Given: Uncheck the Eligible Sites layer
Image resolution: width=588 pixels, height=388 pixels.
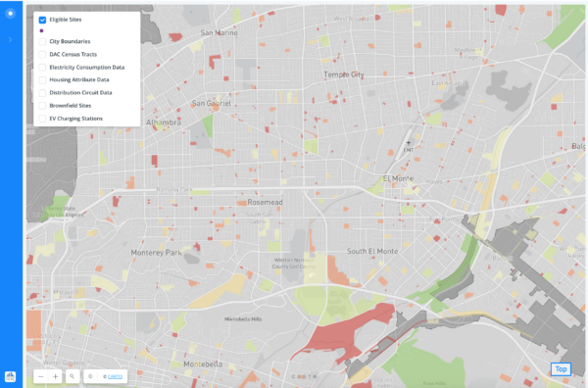Looking at the screenshot, I should pos(42,20).
